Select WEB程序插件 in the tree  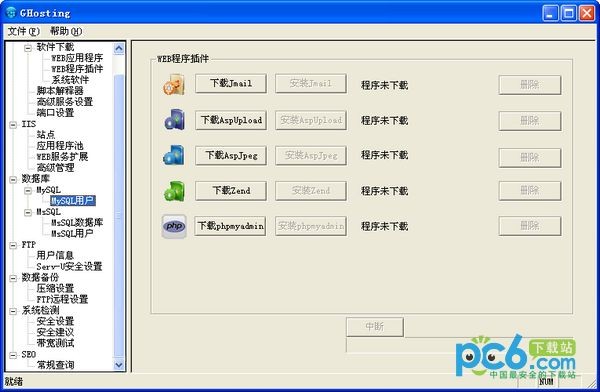point(77,69)
